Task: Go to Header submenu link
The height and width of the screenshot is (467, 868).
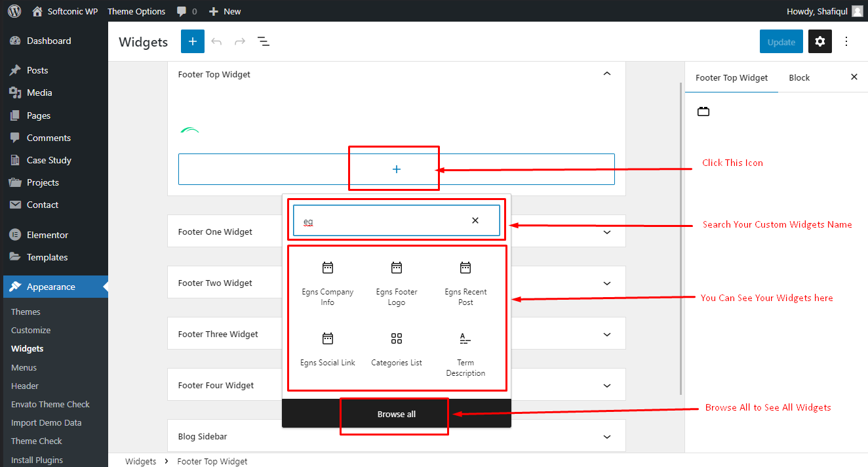Action: [25, 386]
